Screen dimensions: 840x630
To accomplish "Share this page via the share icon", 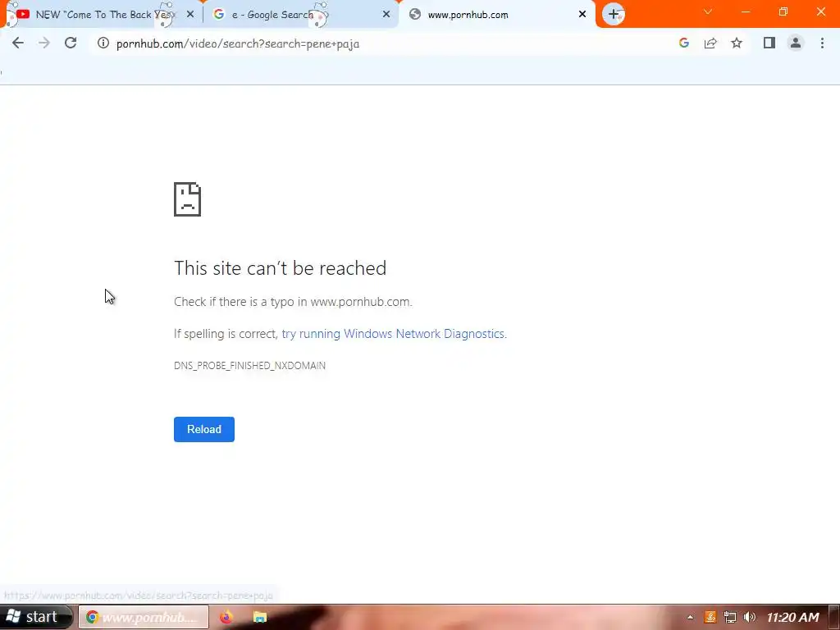I will tap(710, 43).
